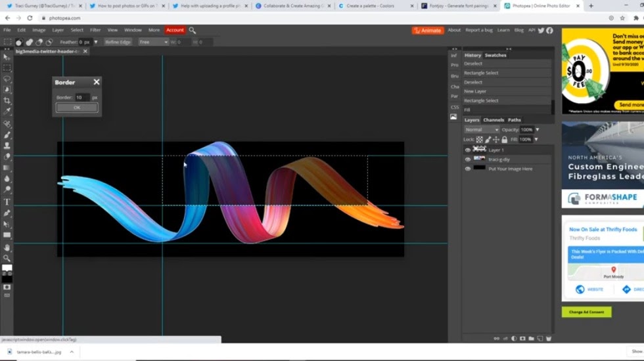Select the Brush tool

(x=7, y=135)
